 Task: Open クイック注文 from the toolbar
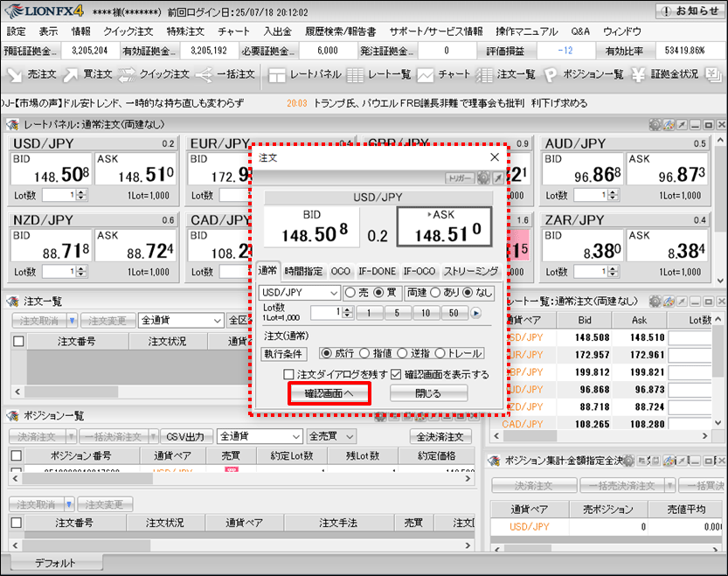pyautogui.click(x=154, y=74)
